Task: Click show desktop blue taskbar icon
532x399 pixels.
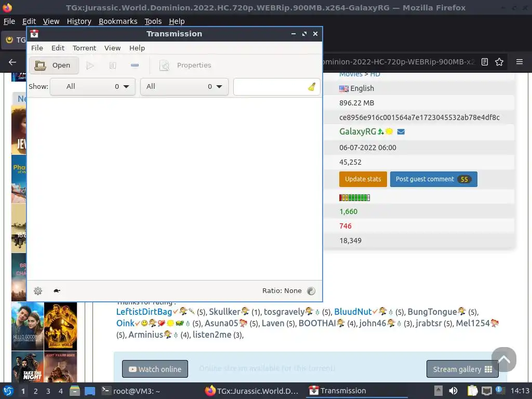Action: 89,391
